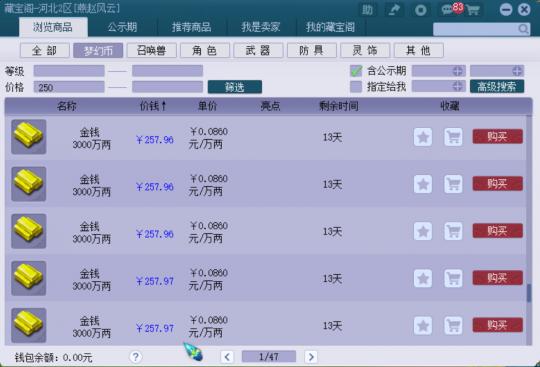Switch to 我的藏宝阁 tab
The image size is (540, 367).
pos(330,27)
